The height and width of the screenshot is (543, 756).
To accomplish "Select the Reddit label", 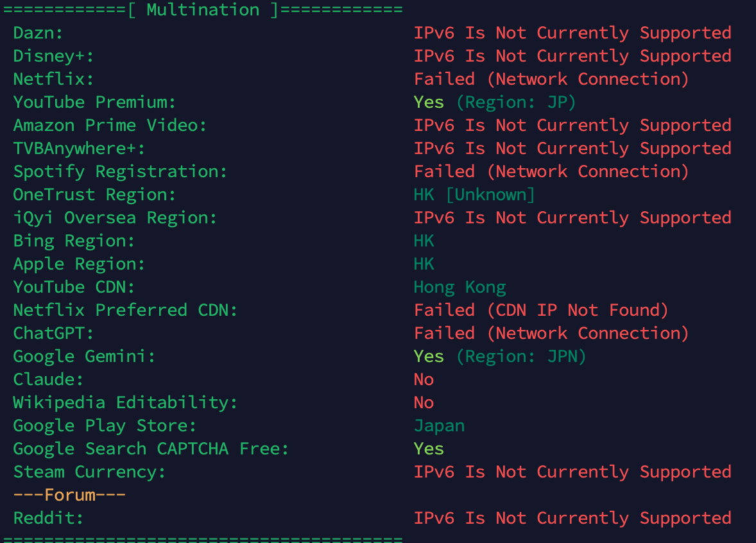I will (48, 518).
